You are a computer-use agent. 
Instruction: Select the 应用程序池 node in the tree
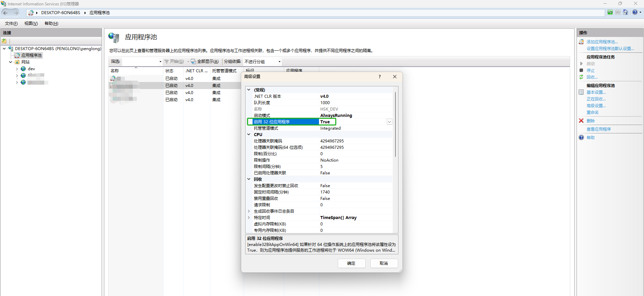(32, 55)
